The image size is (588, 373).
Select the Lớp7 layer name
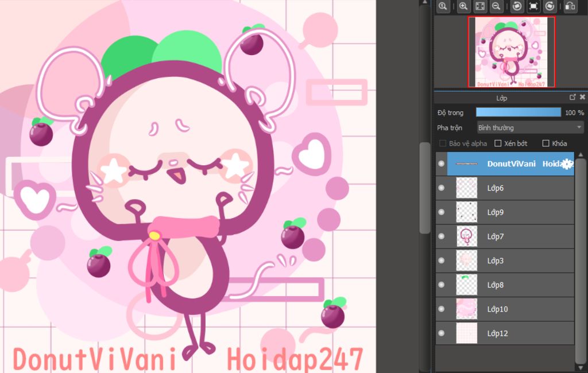tap(496, 236)
